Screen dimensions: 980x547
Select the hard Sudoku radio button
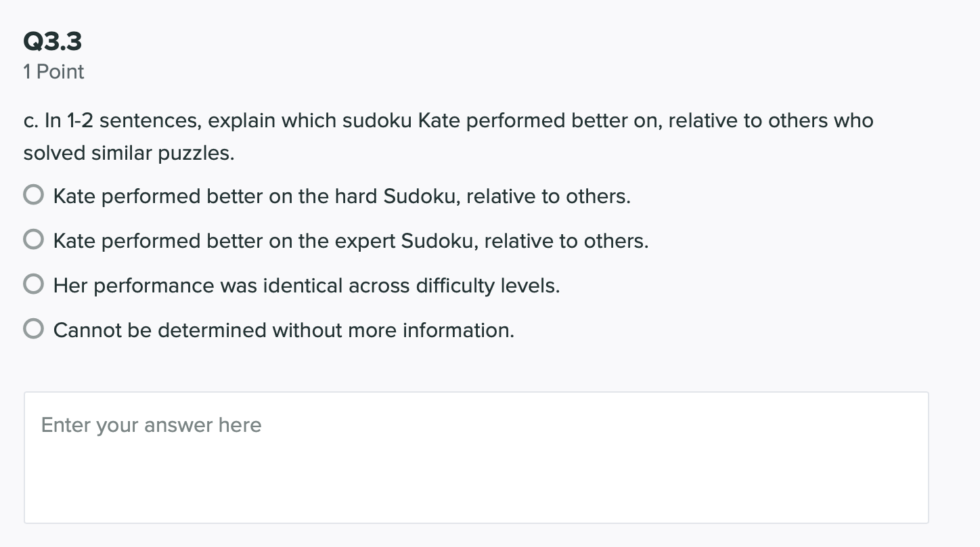[x=33, y=196]
